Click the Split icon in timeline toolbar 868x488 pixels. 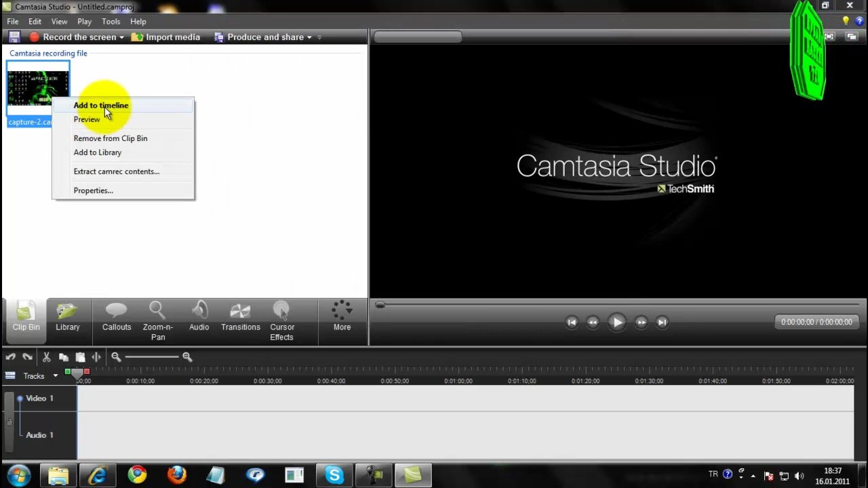(x=96, y=357)
